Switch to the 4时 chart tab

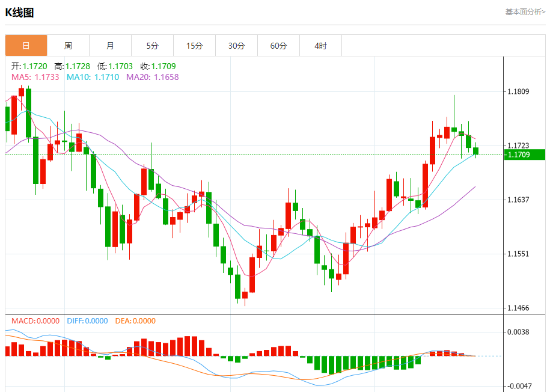[320, 46]
